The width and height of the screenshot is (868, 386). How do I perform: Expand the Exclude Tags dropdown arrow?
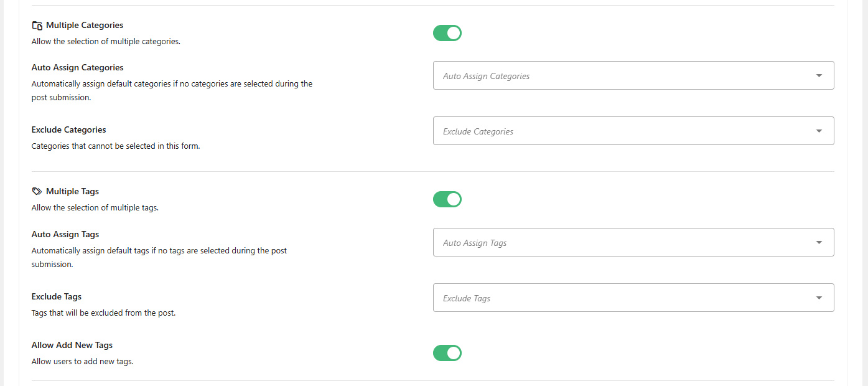pos(819,298)
